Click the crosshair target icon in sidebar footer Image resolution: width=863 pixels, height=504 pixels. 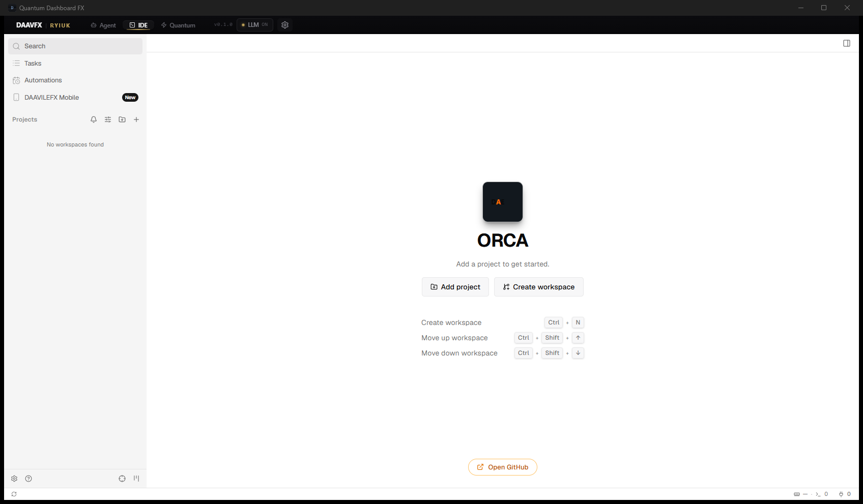click(122, 479)
